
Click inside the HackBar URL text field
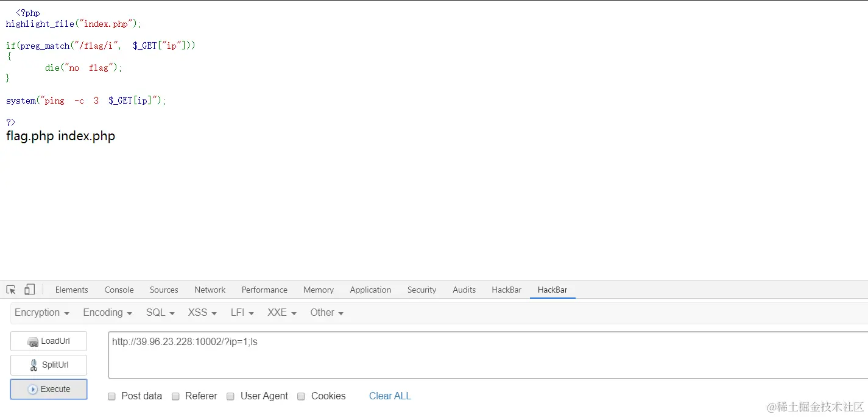click(488, 355)
